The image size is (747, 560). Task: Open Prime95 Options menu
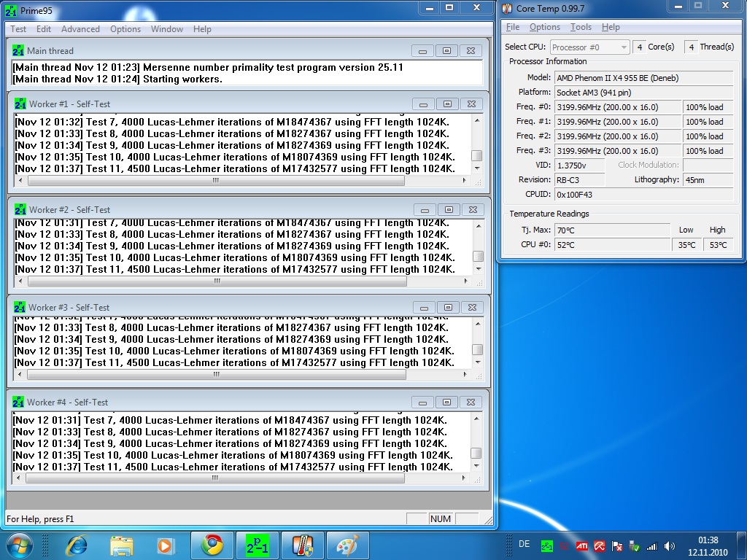(125, 29)
